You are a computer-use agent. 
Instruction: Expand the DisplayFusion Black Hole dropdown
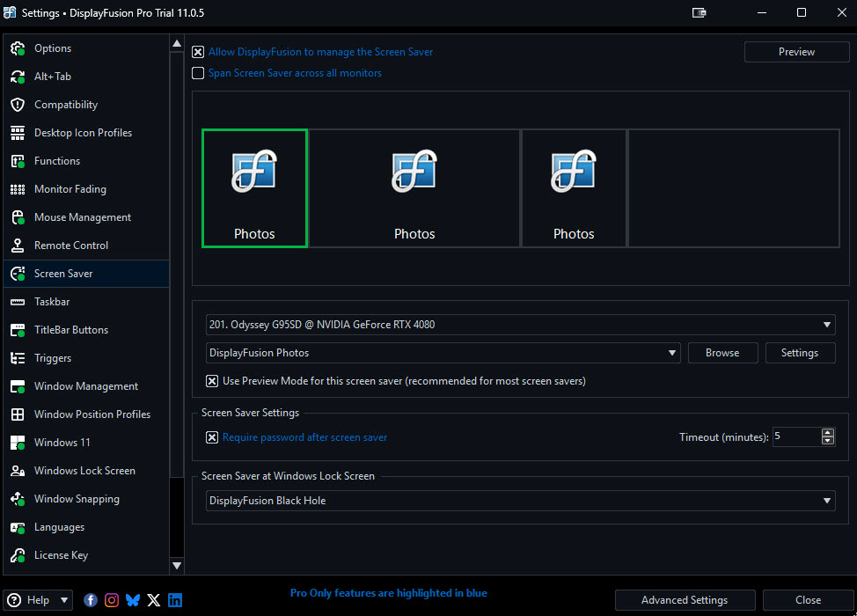(827, 501)
